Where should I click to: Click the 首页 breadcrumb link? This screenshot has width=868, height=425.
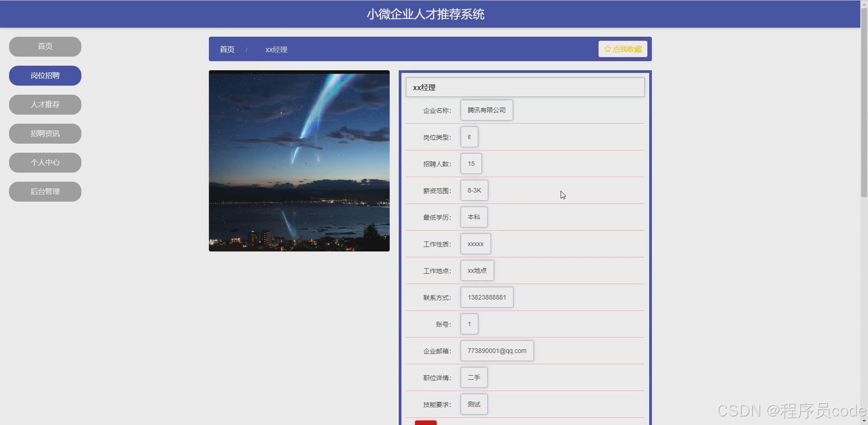[x=227, y=50]
